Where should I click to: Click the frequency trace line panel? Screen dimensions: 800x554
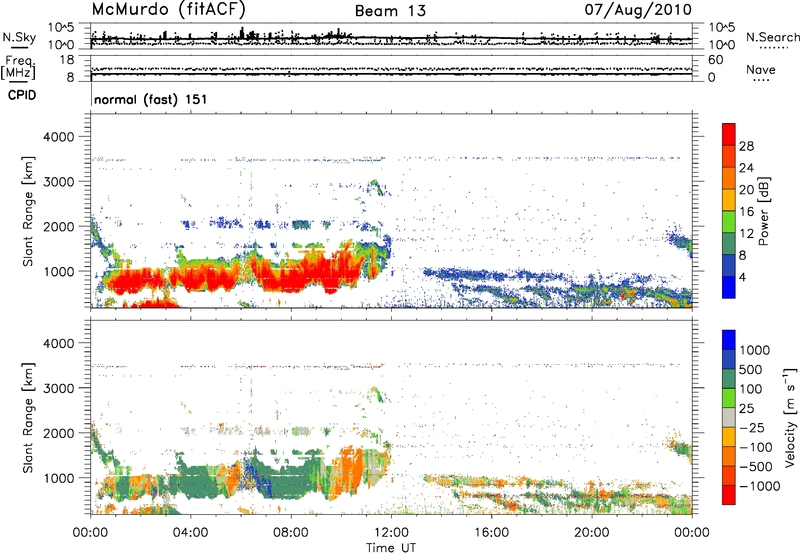point(391,68)
